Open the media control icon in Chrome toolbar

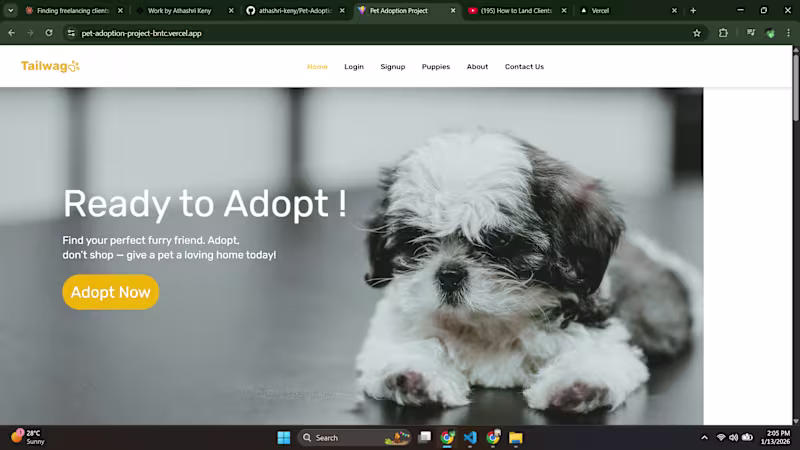(x=751, y=33)
